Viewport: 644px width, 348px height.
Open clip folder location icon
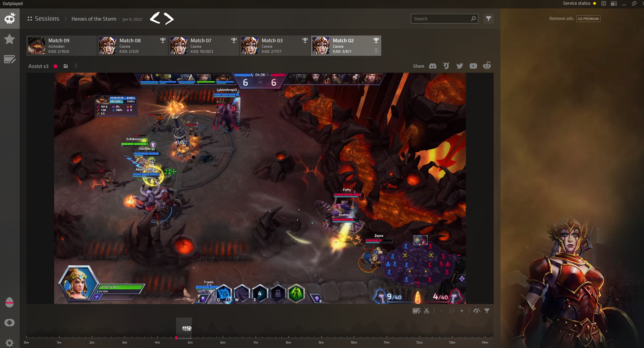click(x=66, y=66)
